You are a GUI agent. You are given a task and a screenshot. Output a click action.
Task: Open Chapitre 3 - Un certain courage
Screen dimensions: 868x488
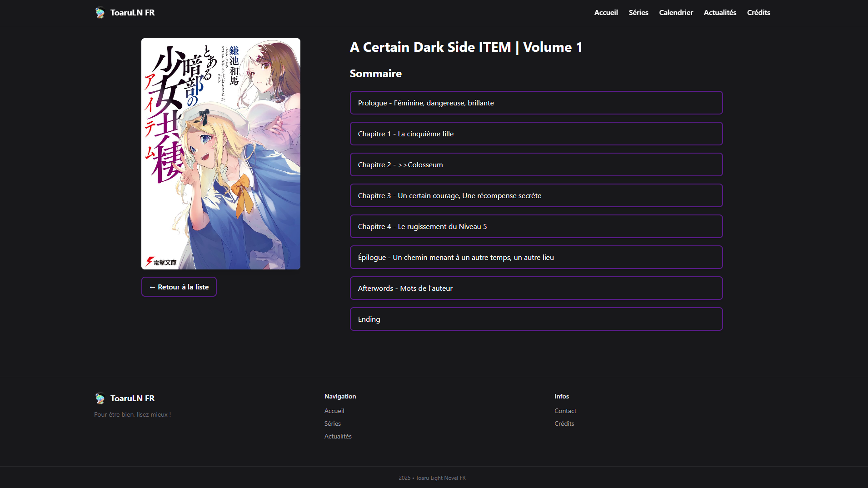(x=536, y=195)
